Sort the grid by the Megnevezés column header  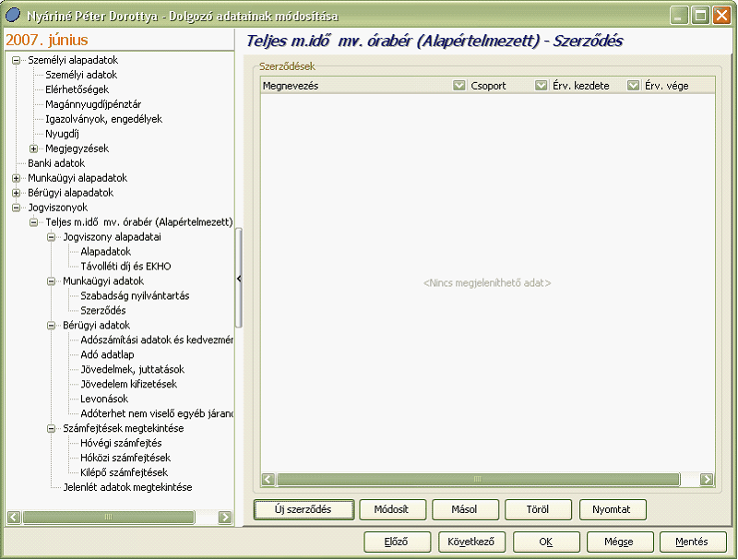357,86
